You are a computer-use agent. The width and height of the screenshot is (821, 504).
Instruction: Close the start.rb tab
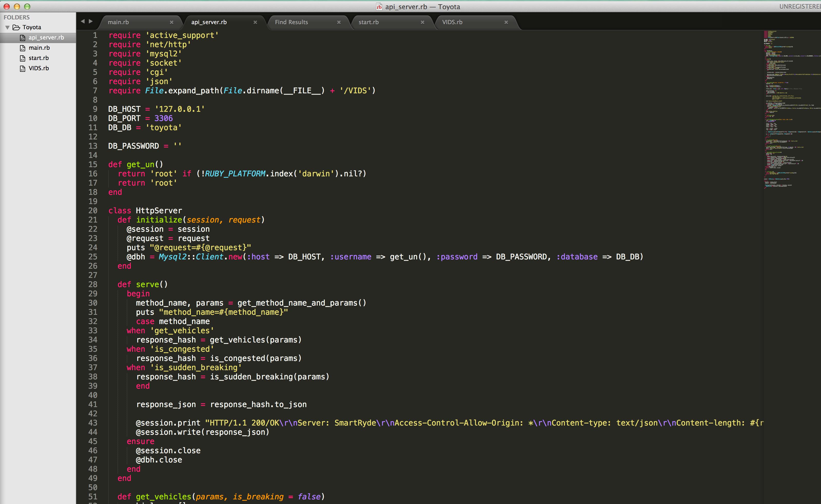click(422, 22)
